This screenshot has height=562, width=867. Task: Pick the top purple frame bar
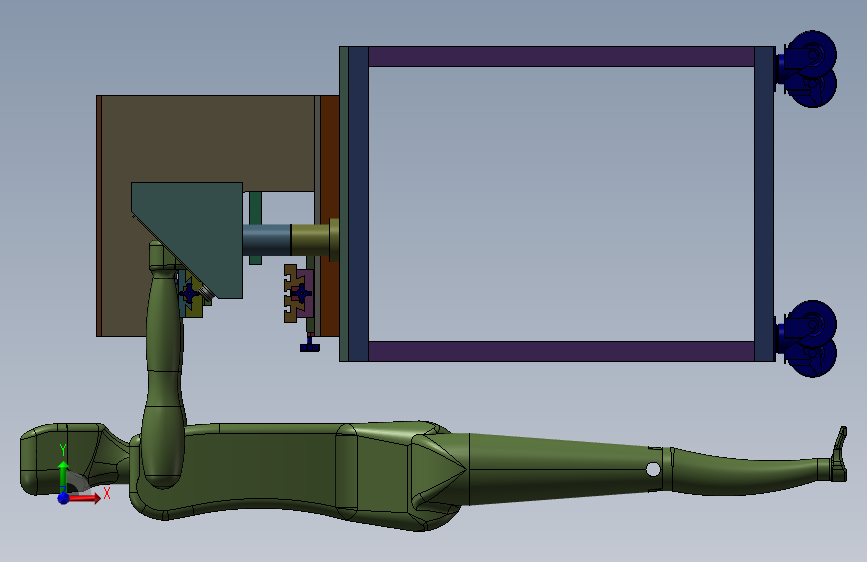coord(561,56)
